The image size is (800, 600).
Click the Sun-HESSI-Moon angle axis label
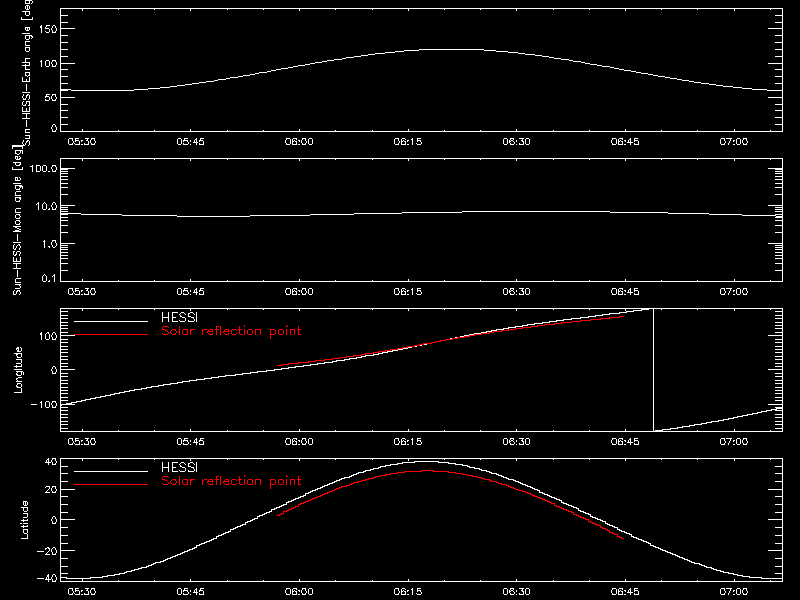(17, 220)
